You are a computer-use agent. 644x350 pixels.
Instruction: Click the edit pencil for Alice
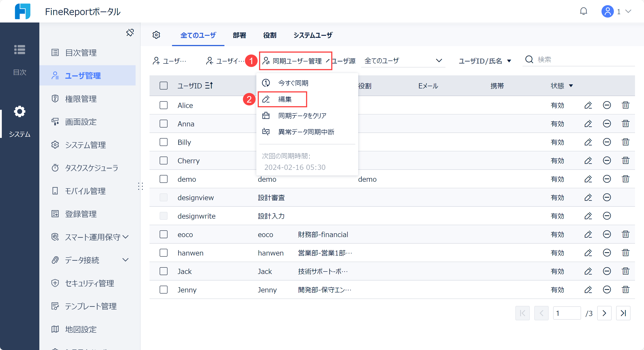tap(588, 105)
